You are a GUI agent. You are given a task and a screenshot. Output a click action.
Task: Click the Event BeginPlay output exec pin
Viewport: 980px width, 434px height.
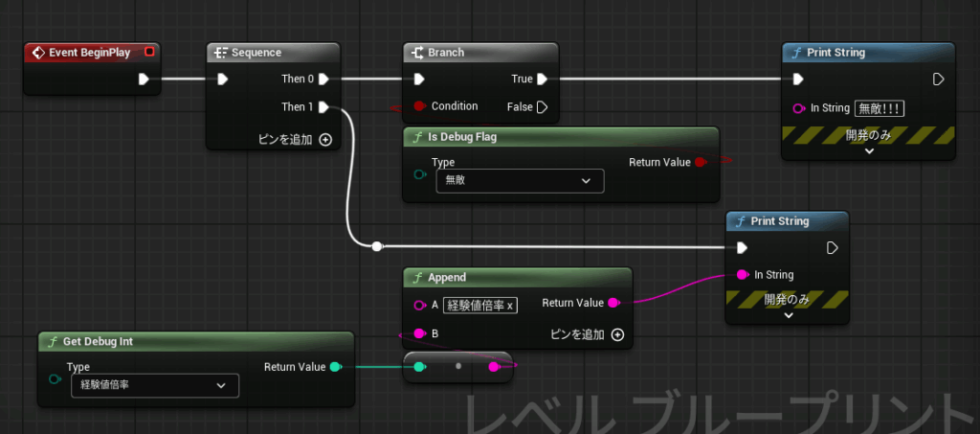(144, 79)
